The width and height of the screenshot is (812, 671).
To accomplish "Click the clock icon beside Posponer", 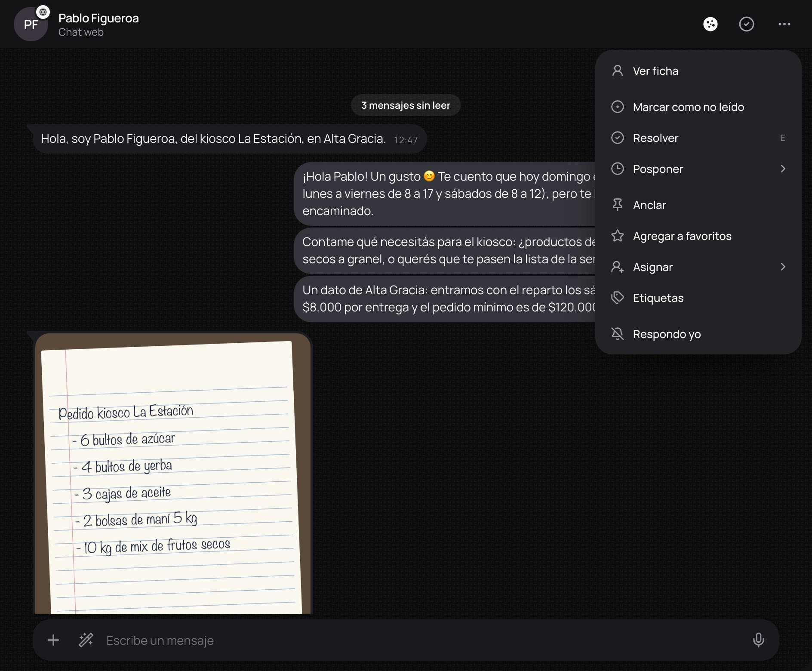I will click(618, 169).
